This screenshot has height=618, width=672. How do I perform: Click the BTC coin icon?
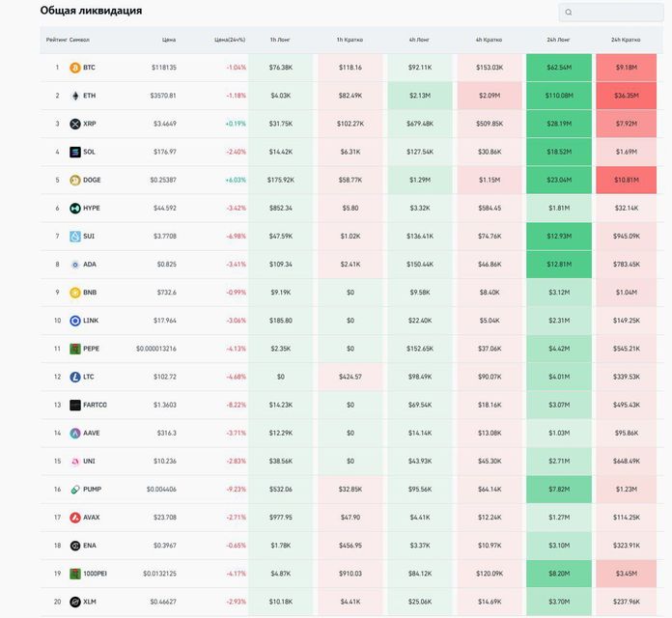tap(75, 68)
